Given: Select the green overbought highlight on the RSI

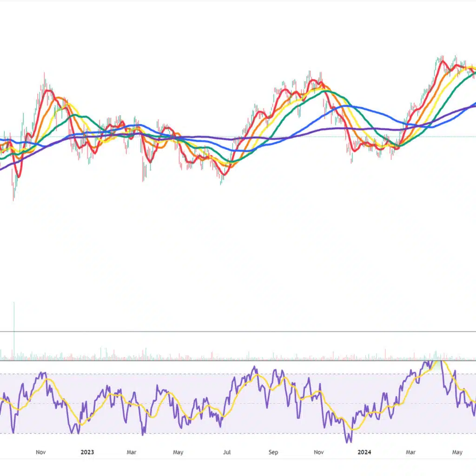Looking at the screenshot, I should (436, 365).
